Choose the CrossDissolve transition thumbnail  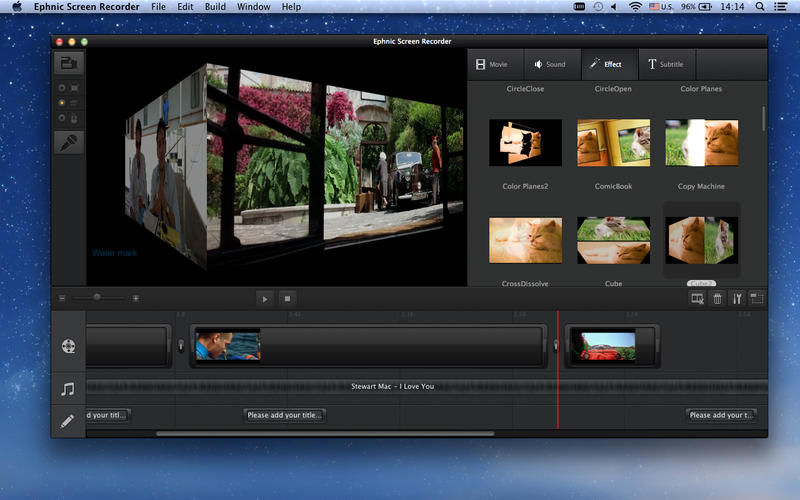pos(526,240)
